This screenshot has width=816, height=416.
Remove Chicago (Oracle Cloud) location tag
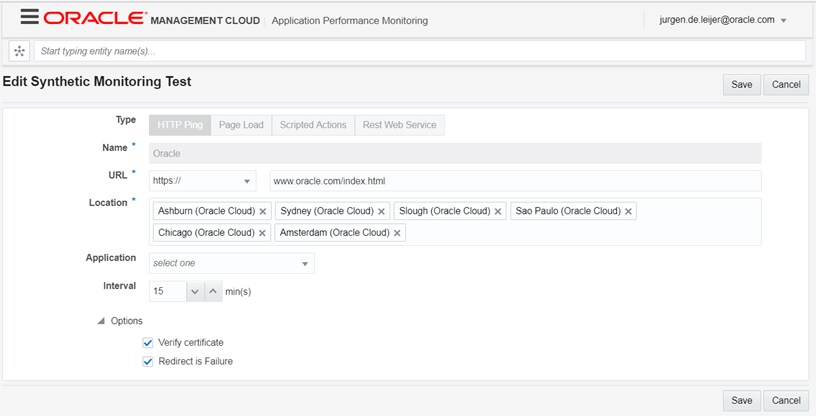(263, 233)
